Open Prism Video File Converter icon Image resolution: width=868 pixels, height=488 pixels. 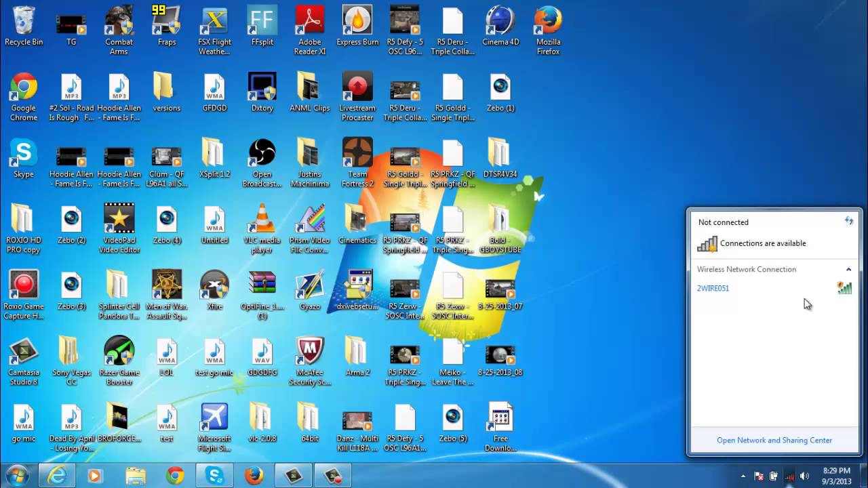[310, 229]
